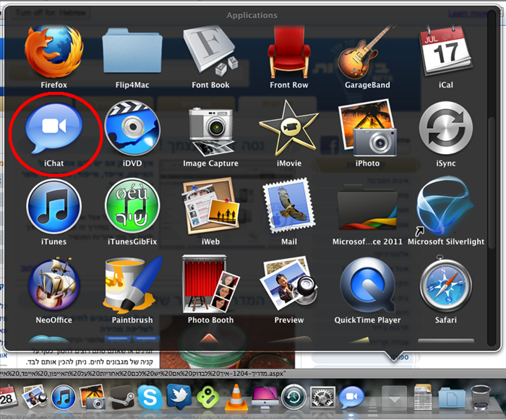Launch Firefox from the Applications grid
This screenshot has width=506, height=420.
coord(54,52)
